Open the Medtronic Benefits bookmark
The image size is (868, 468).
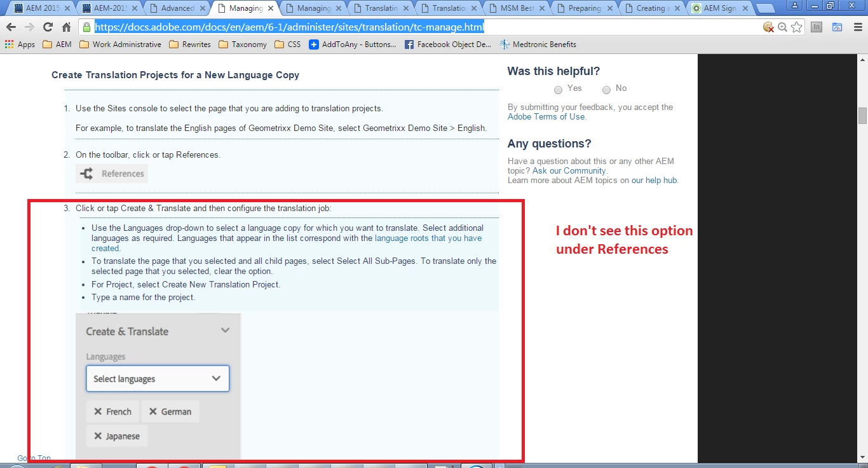coord(538,45)
